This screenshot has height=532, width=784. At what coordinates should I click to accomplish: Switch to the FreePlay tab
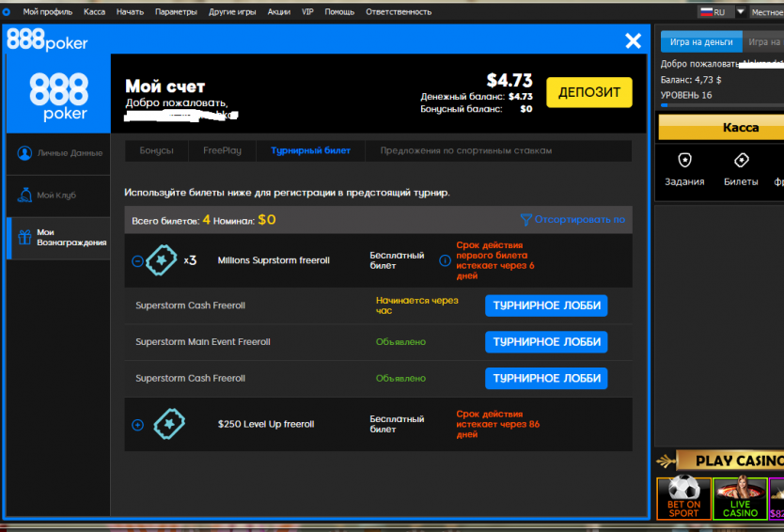(222, 150)
